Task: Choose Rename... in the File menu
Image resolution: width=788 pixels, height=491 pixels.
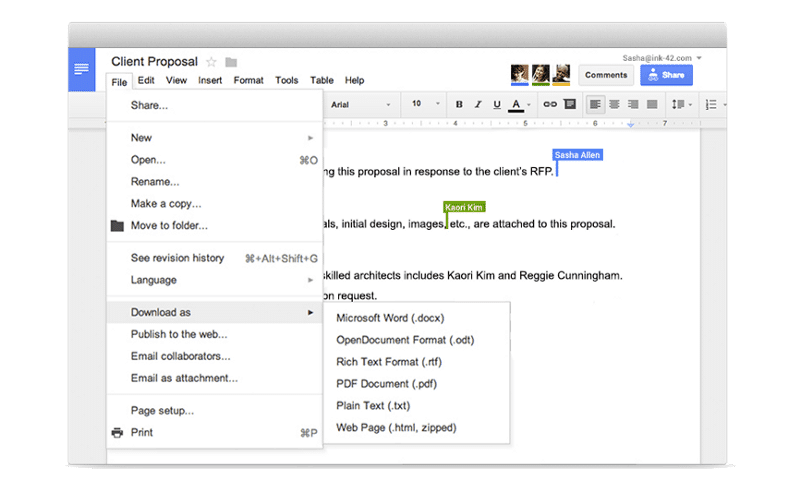Action: coord(215,181)
